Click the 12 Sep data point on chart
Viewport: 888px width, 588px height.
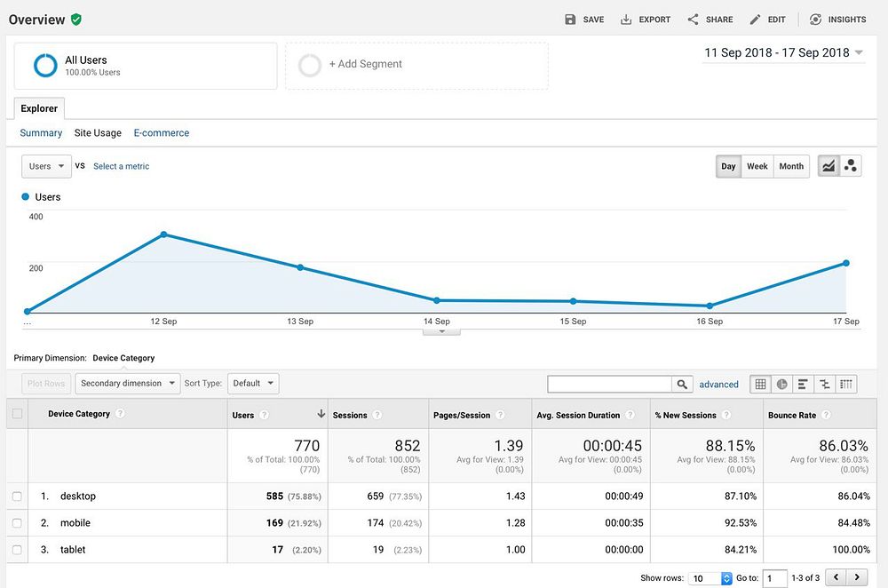click(x=163, y=234)
